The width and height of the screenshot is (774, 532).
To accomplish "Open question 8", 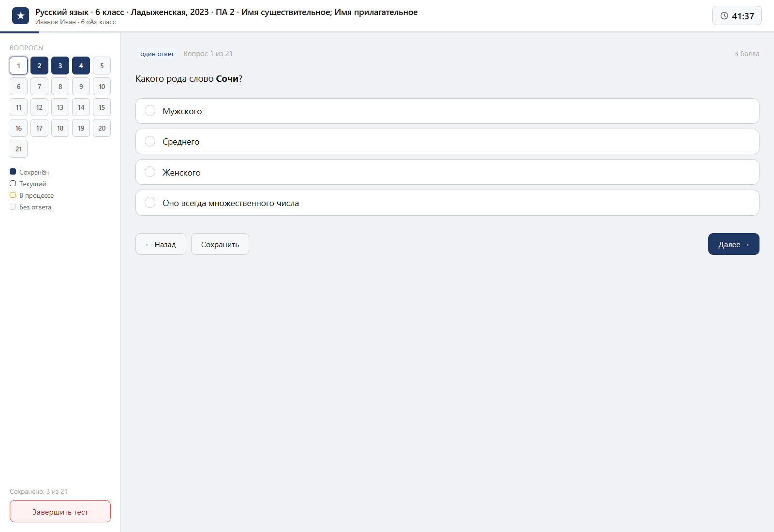I will [x=60, y=87].
